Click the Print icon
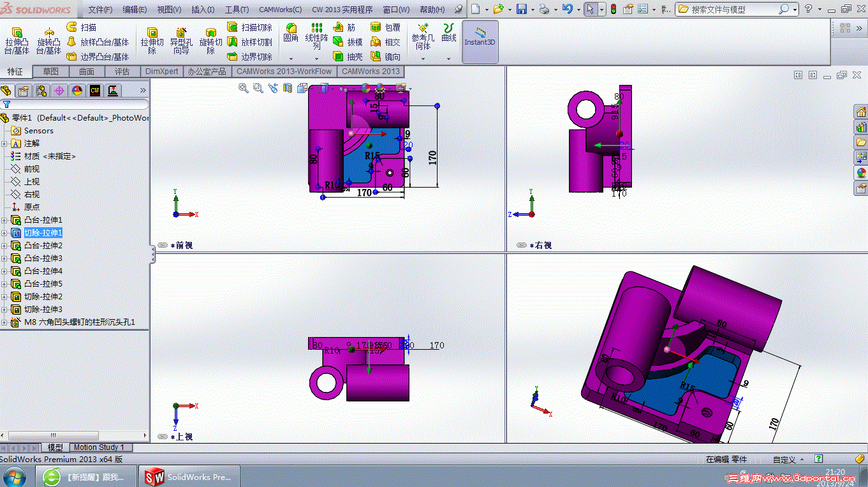The image size is (868, 487). pos(543,9)
